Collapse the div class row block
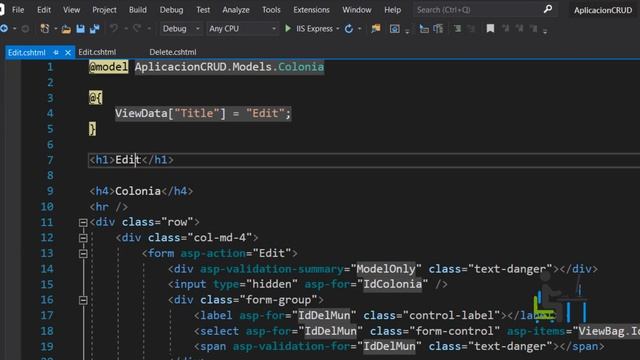The height and width of the screenshot is (360, 640). [x=83, y=222]
